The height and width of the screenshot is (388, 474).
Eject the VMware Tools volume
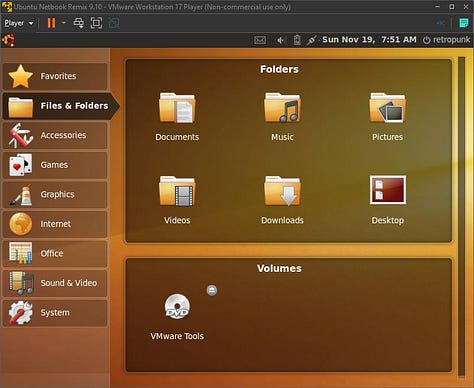tap(212, 290)
